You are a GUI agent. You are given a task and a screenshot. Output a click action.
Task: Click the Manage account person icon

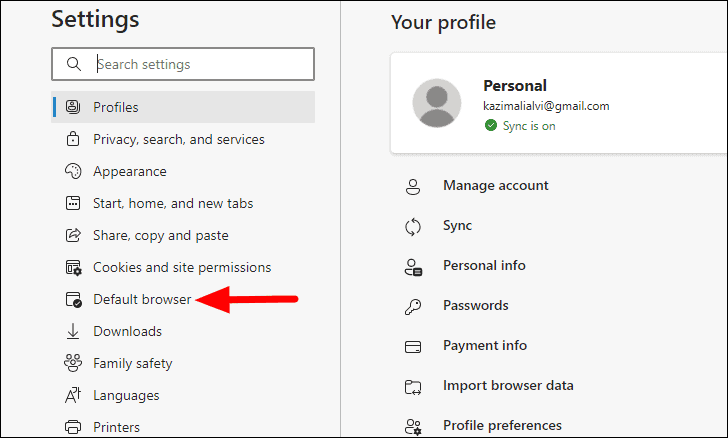[413, 186]
